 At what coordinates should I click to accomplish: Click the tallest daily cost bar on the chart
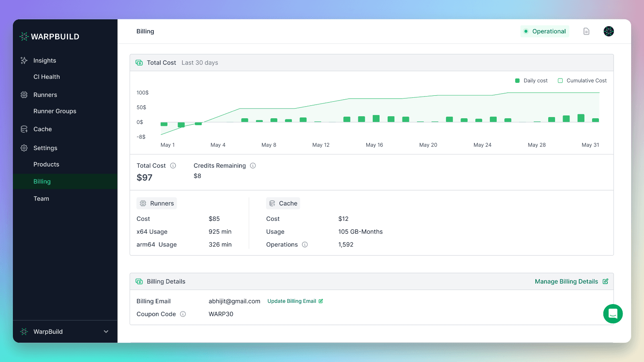point(581,117)
